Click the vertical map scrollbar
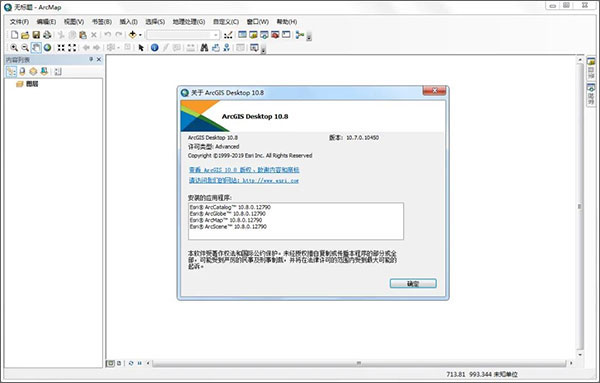Screen dimensions: 600x383 tap(580, 207)
